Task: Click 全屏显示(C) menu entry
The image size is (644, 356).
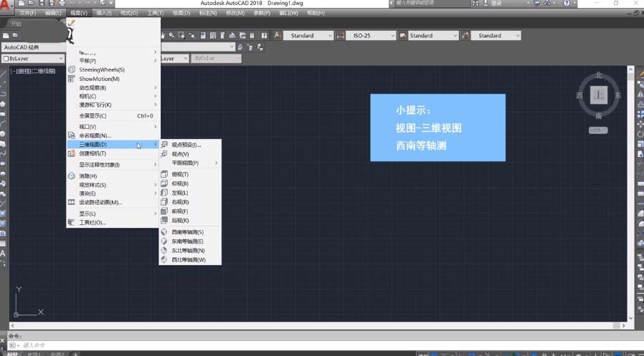Action: coord(113,115)
